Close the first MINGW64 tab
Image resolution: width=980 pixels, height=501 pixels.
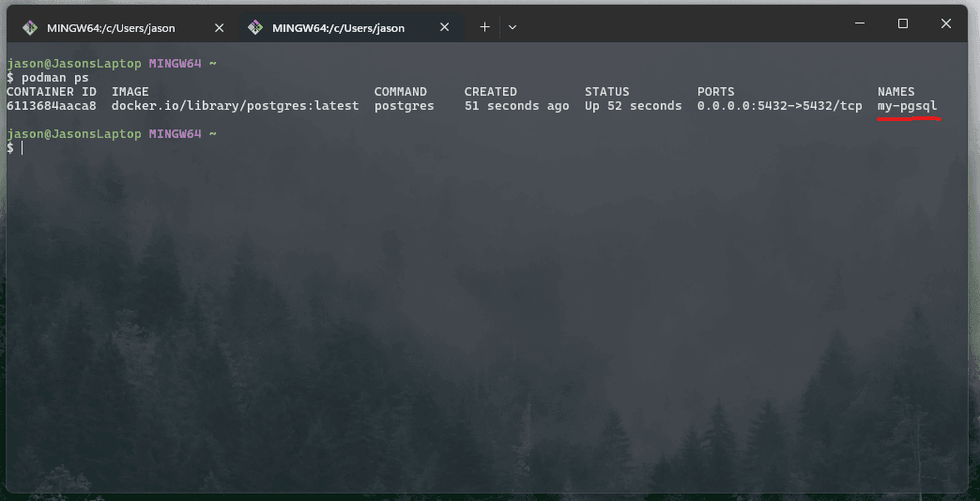pyautogui.click(x=219, y=28)
